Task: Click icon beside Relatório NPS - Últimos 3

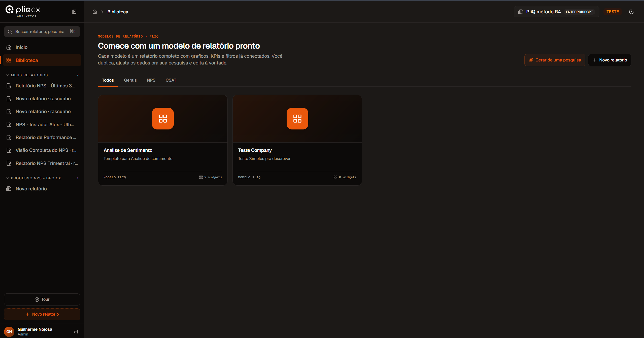Action: coord(9,86)
